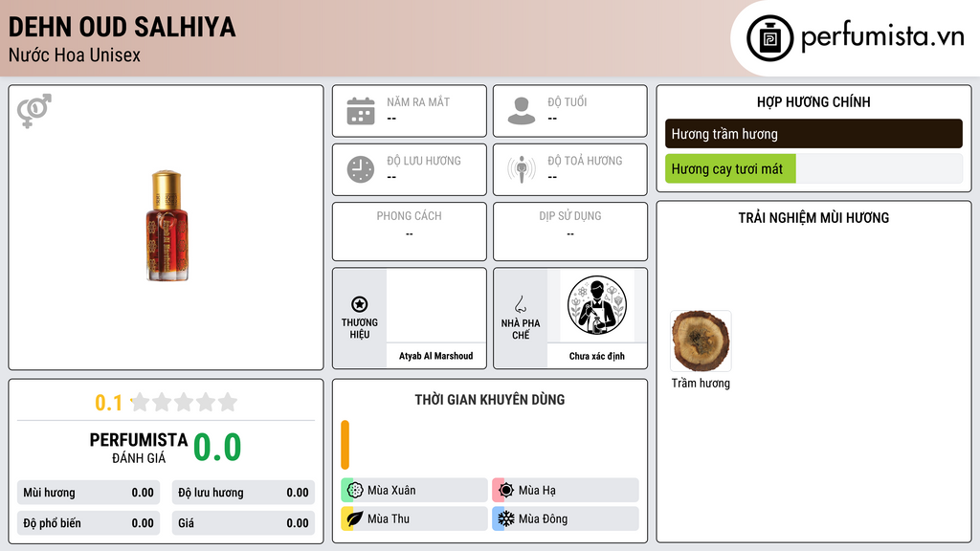The image size is (980, 551).
Task: Click the Giá 0.00 score row
Action: (243, 523)
